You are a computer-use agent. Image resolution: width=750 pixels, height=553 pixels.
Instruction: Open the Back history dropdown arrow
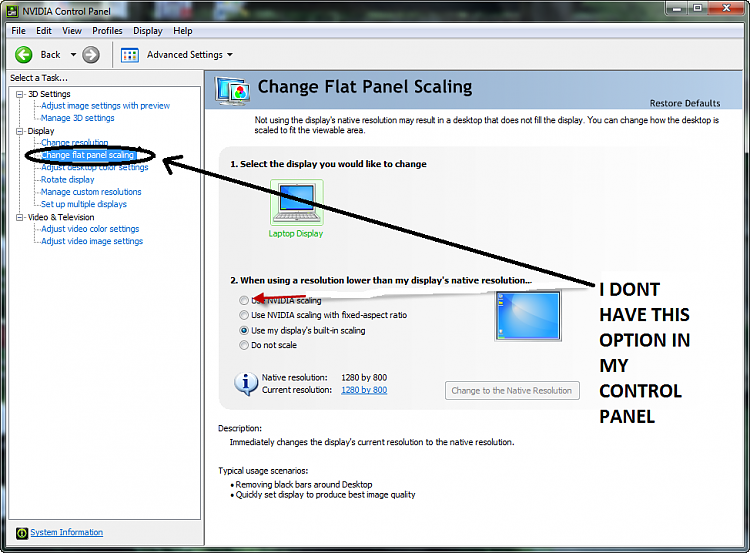73,55
